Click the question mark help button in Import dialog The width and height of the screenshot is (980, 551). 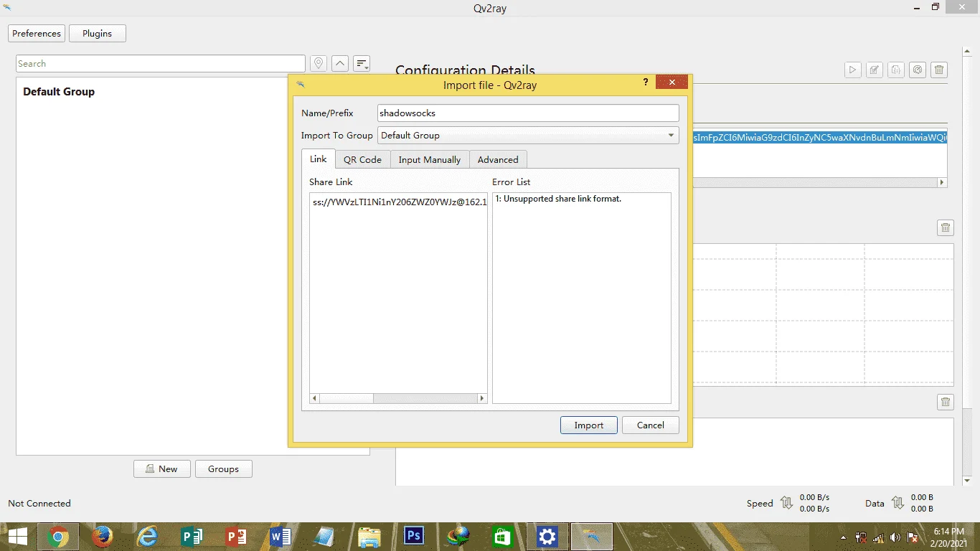[646, 83]
